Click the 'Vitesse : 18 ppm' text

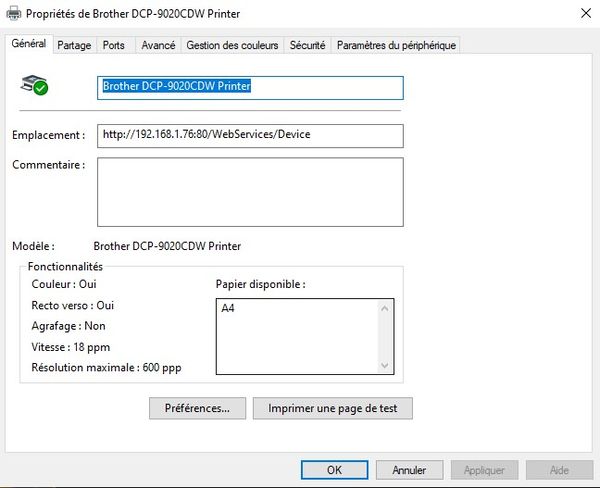coord(71,347)
